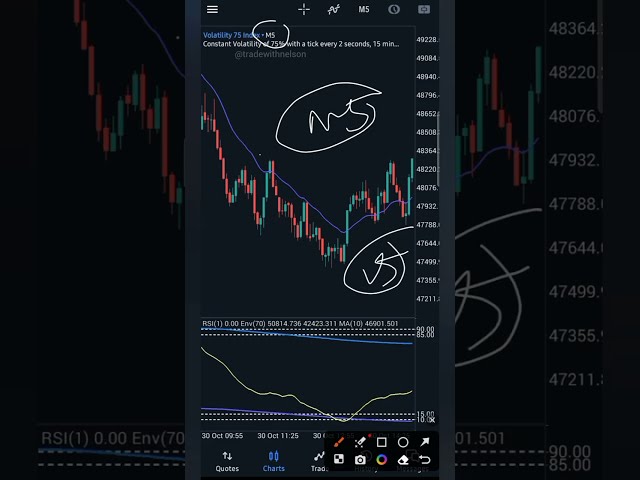Select the rectangle shape tool
The height and width of the screenshot is (480, 640).
[382, 442]
